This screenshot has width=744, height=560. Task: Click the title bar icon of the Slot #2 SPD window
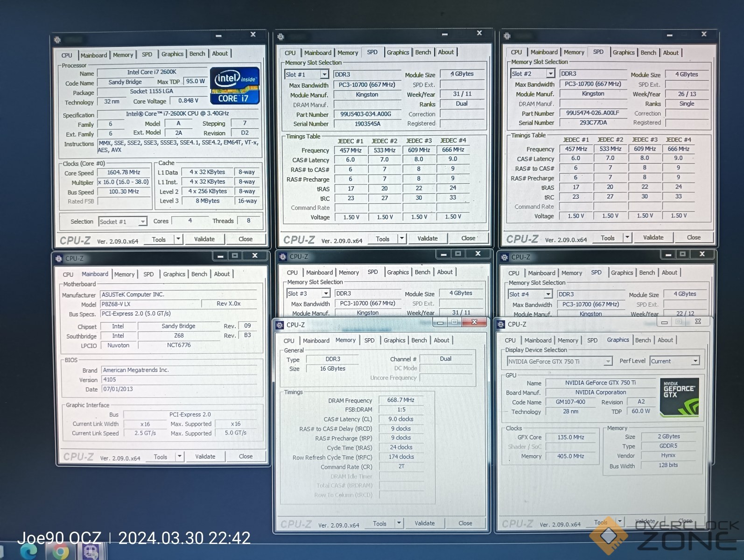[x=507, y=36]
